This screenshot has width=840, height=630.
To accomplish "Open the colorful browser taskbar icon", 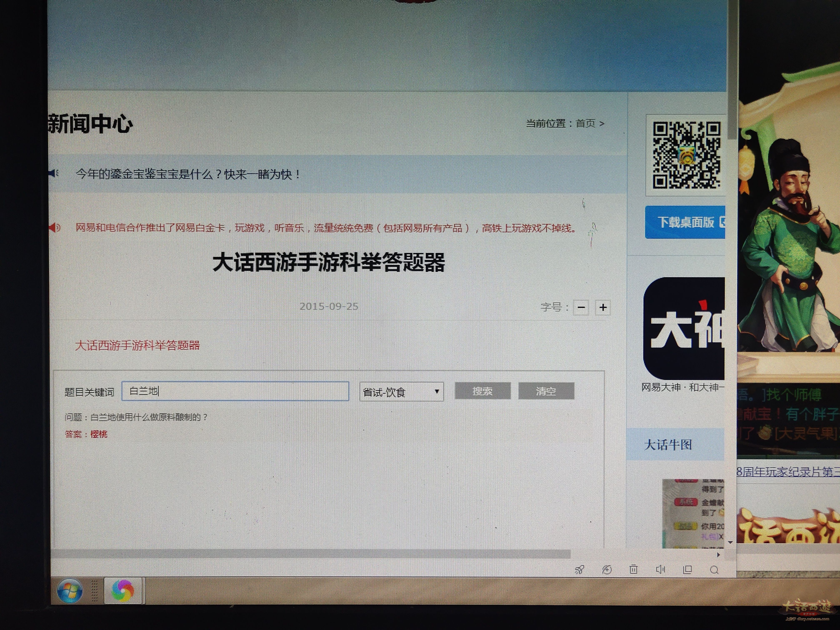I will pos(123,590).
